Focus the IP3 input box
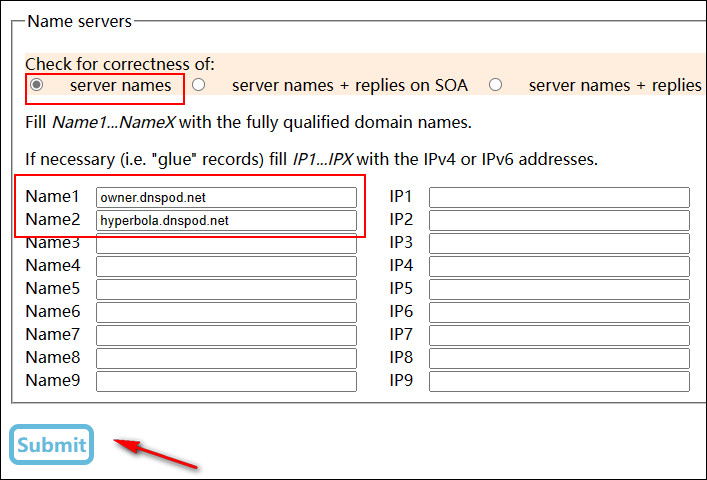 pos(559,243)
